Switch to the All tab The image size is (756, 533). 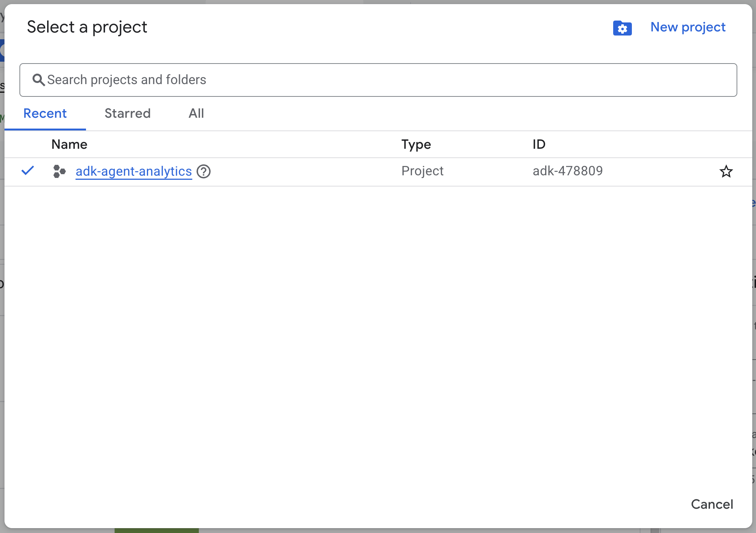(x=196, y=114)
